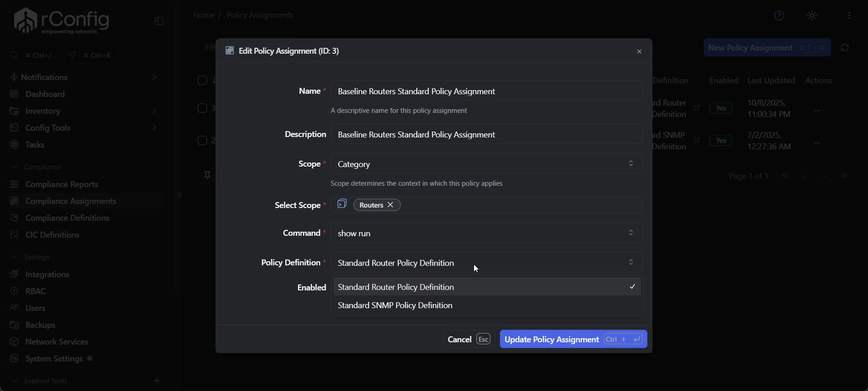Click the Edit Policy Assignment title icon
This screenshot has width=868, height=391.
coord(230,51)
